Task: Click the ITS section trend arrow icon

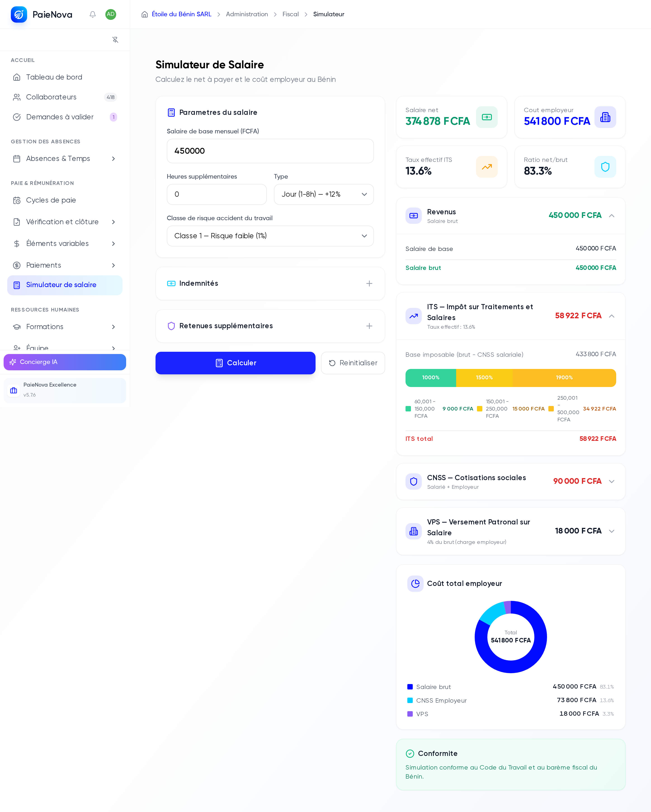Action: (413, 316)
